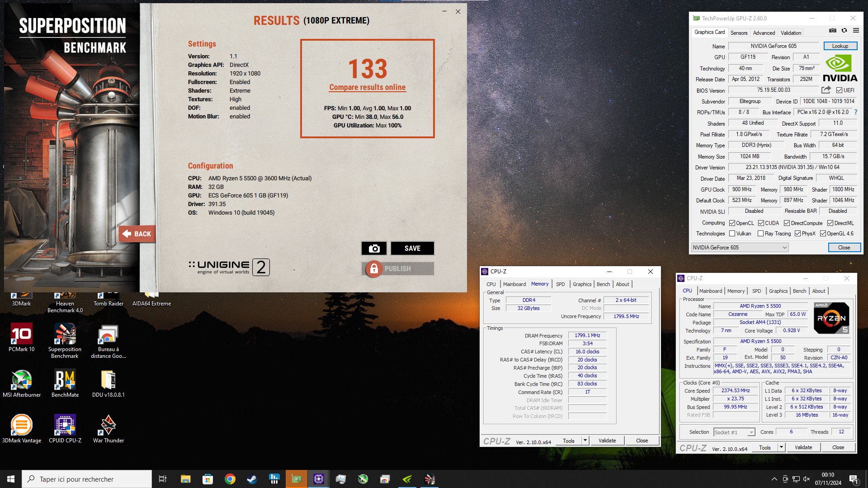Click the SAVE button in Superposition results
The image size is (868, 488).
pos(412,248)
